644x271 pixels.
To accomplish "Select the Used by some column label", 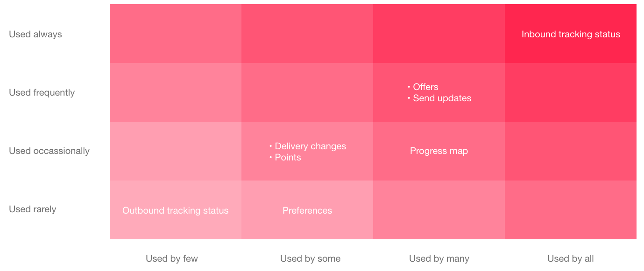I will (311, 258).
